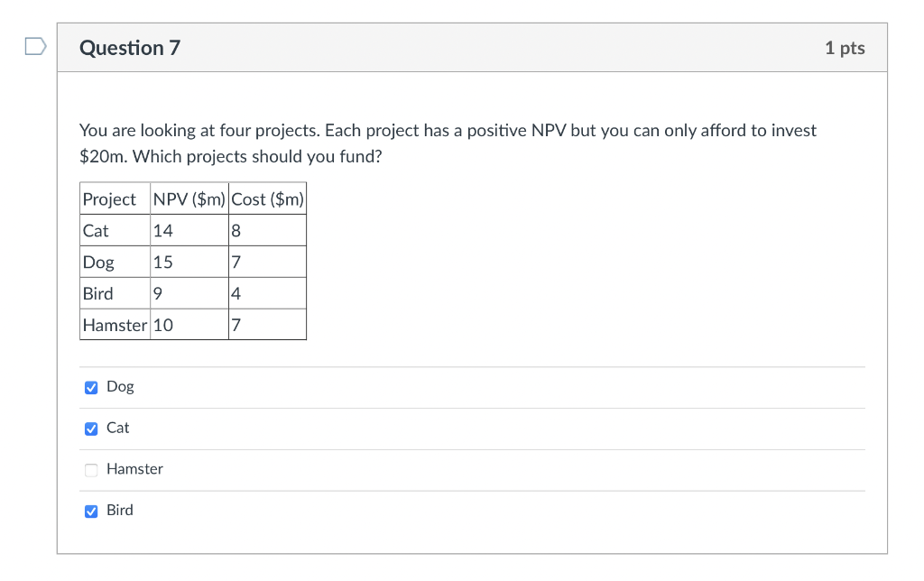The width and height of the screenshot is (924, 581).
Task: Click the bookmark flag beside Question 7
Action: tap(35, 47)
